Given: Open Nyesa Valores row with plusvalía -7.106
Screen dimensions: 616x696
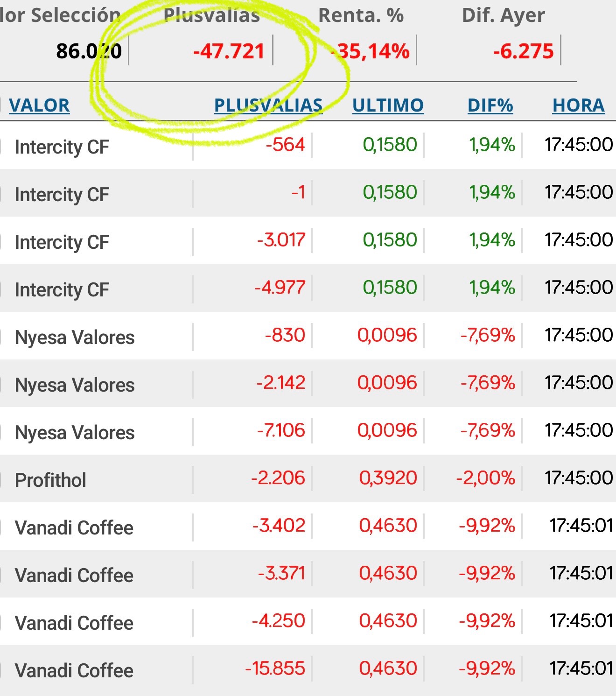Looking at the screenshot, I should 308,431.
